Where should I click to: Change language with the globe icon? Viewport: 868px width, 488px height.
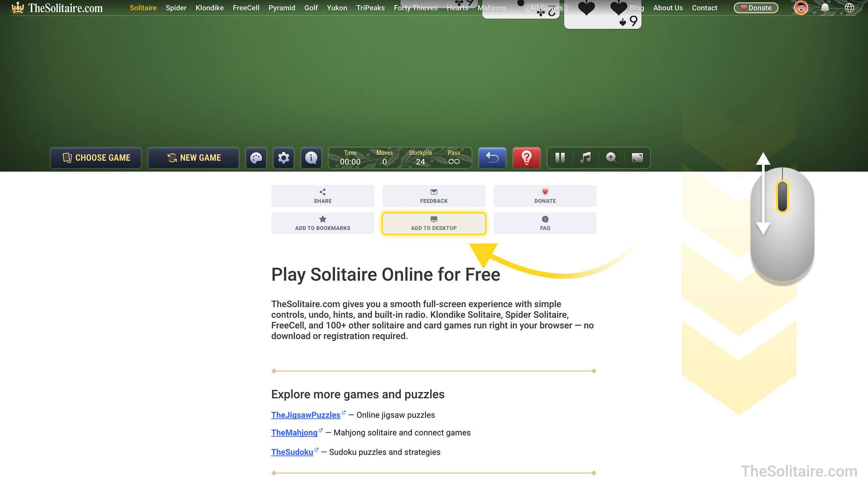pos(849,8)
